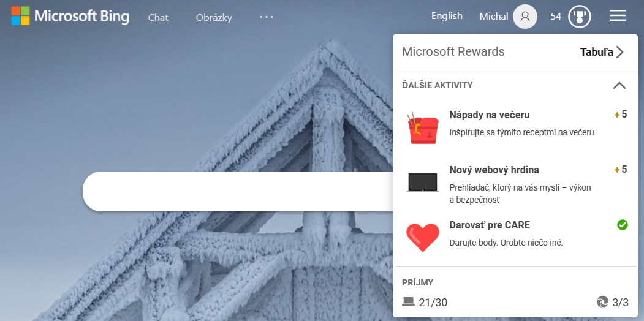This screenshot has height=321, width=644.
Task: Switch to Obrázky image search
Action: (x=214, y=17)
